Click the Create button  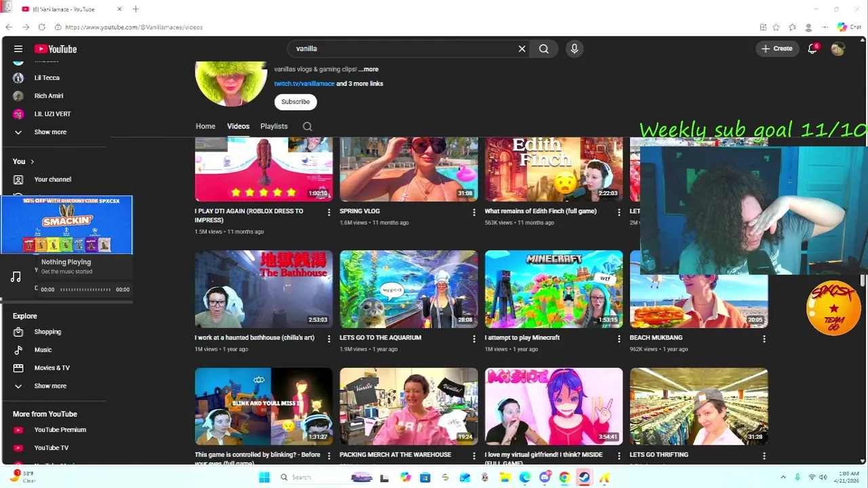[777, 49]
